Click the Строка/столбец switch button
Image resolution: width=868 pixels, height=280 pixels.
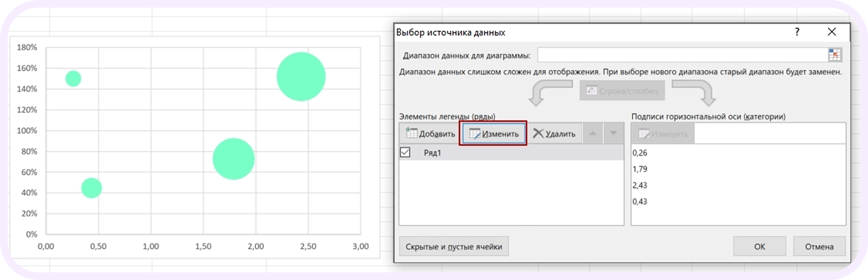click(622, 91)
